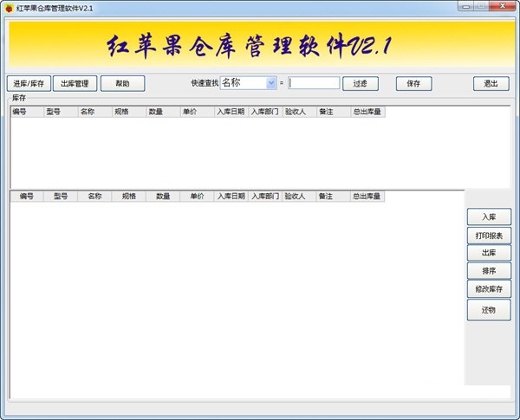This screenshot has height=420, width=520.
Task: Click the red apple title bar icon
Action: click(9, 7)
